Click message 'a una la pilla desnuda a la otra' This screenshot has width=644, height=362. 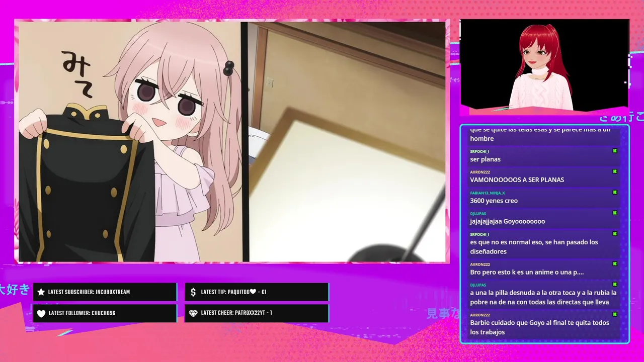[543, 298]
